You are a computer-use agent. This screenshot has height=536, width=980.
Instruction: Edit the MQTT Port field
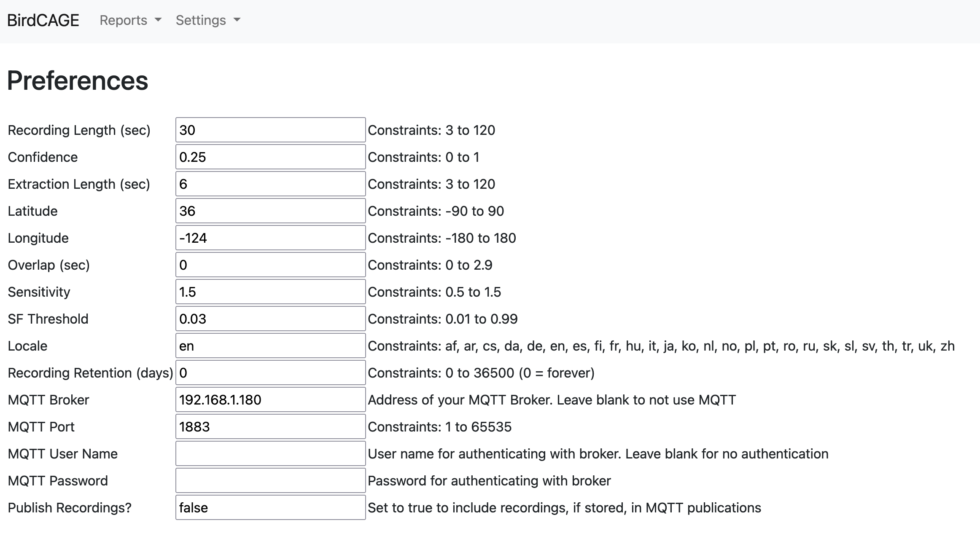point(270,426)
